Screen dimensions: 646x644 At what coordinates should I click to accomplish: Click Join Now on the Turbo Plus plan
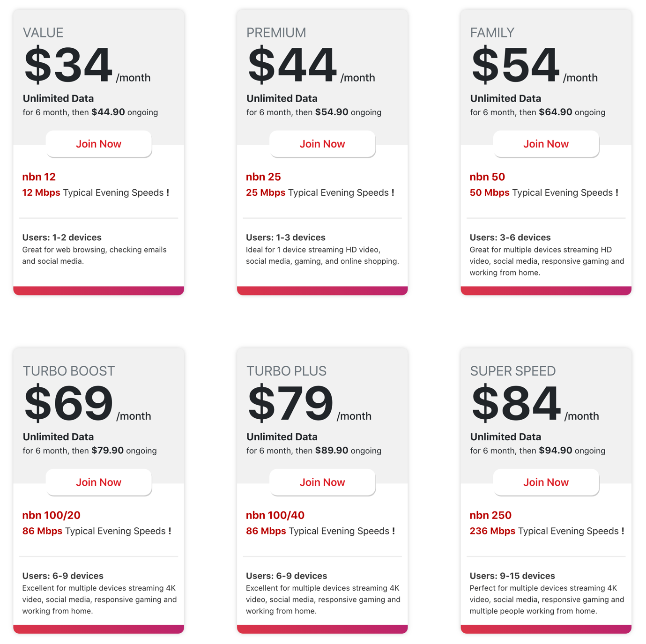click(x=322, y=482)
